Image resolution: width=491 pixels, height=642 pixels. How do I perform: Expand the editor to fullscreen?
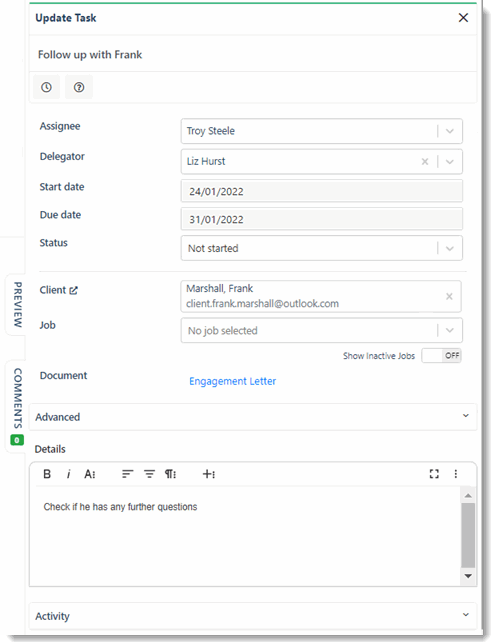point(434,474)
